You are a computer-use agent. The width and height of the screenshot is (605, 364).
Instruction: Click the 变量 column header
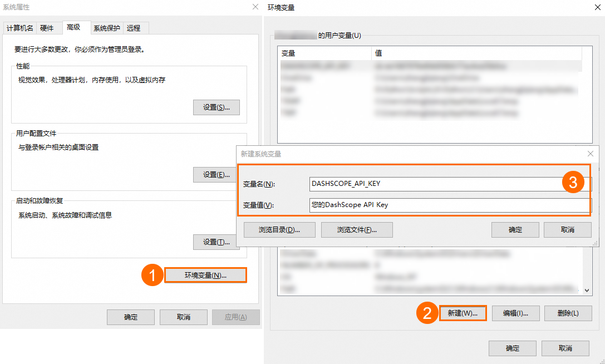point(324,53)
